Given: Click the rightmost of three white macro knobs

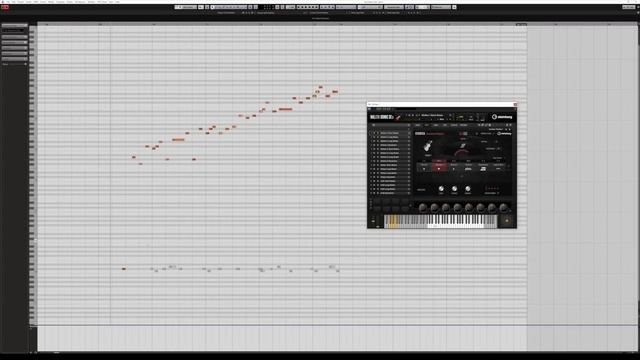Looking at the screenshot, I should click(x=468, y=189).
